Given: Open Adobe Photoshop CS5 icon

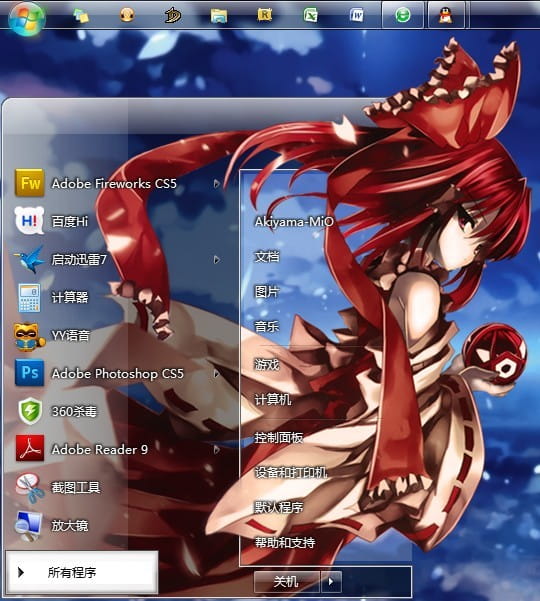Looking at the screenshot, I should (30, 373).
